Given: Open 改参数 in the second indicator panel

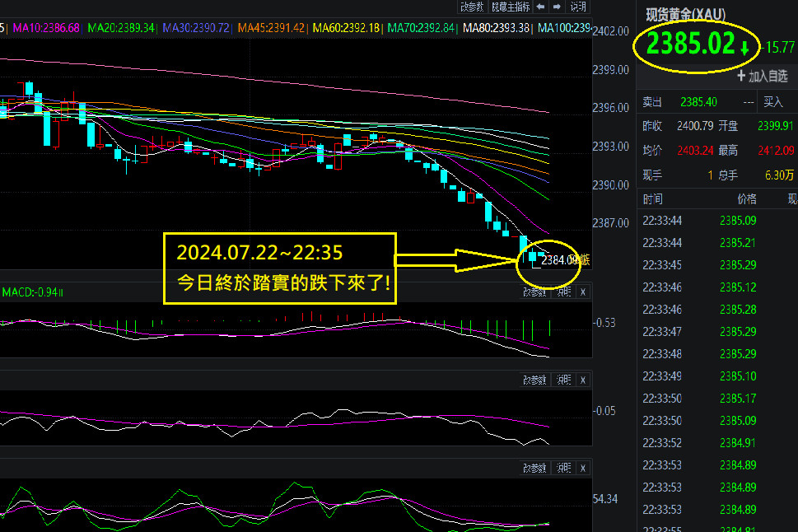Looking at the screenshot, I should 535,380.
